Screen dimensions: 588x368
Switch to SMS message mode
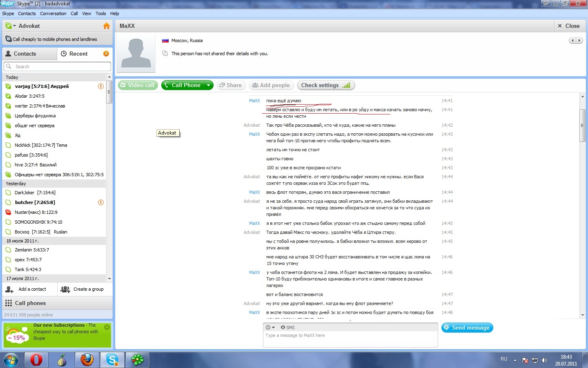coord(288,327)
